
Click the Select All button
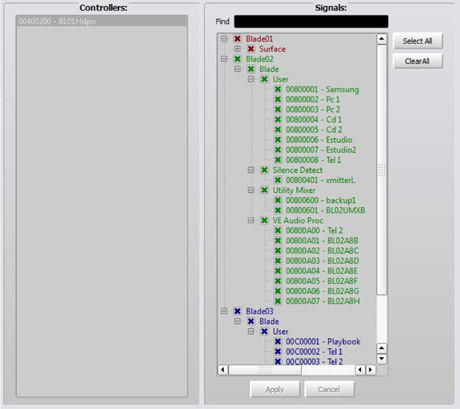418,41
